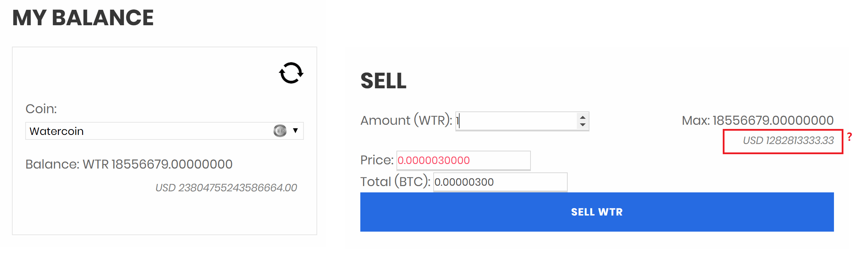868x253 pixels.
Task: Click the USD 1282813333.33 value
Action: 788,141
